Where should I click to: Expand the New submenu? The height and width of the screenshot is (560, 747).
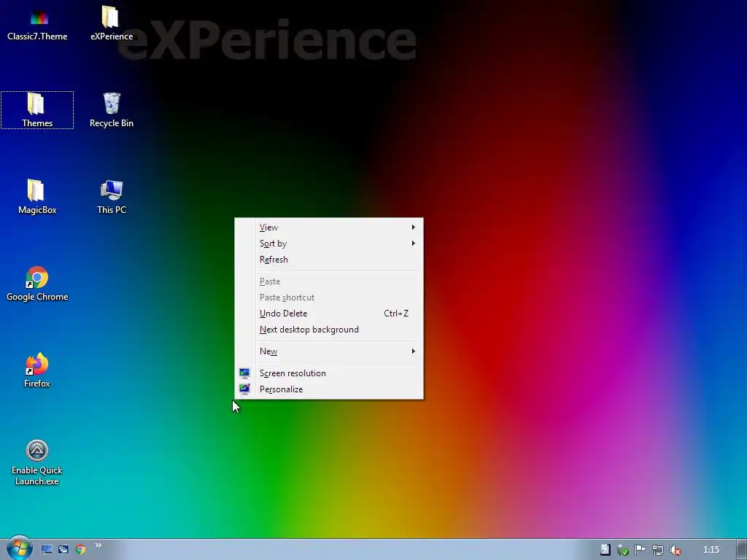click(329, 351)
